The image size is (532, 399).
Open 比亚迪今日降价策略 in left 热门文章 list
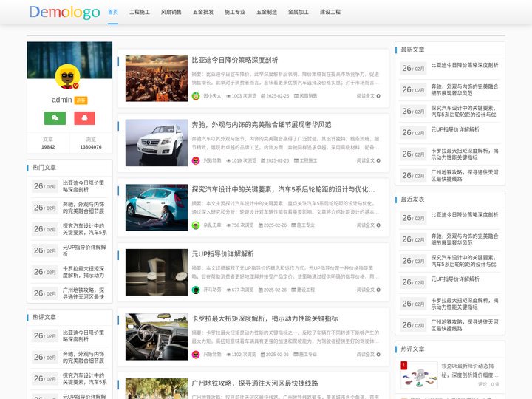pyautogui.click(x=83, y=186)
